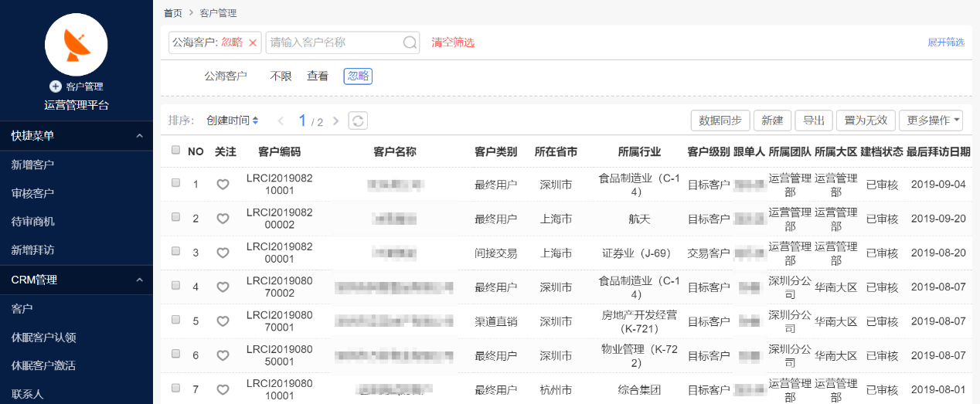Open 新增拜访 in the sidebar
This screenshot has height=404, width=980.
point(32,250)
